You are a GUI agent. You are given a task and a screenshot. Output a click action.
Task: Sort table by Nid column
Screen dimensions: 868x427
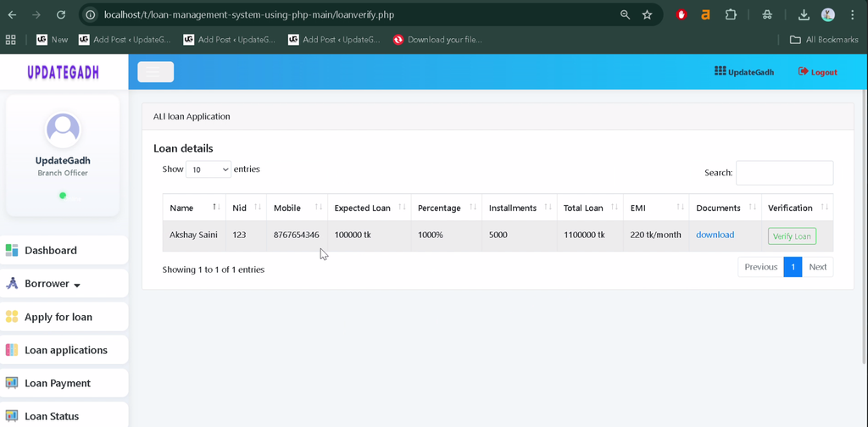tap(246, 208)
